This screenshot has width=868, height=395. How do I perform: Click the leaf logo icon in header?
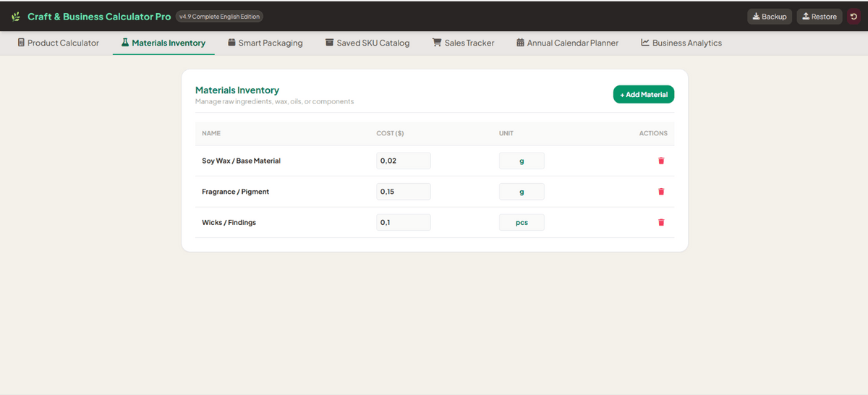point(16,17)
